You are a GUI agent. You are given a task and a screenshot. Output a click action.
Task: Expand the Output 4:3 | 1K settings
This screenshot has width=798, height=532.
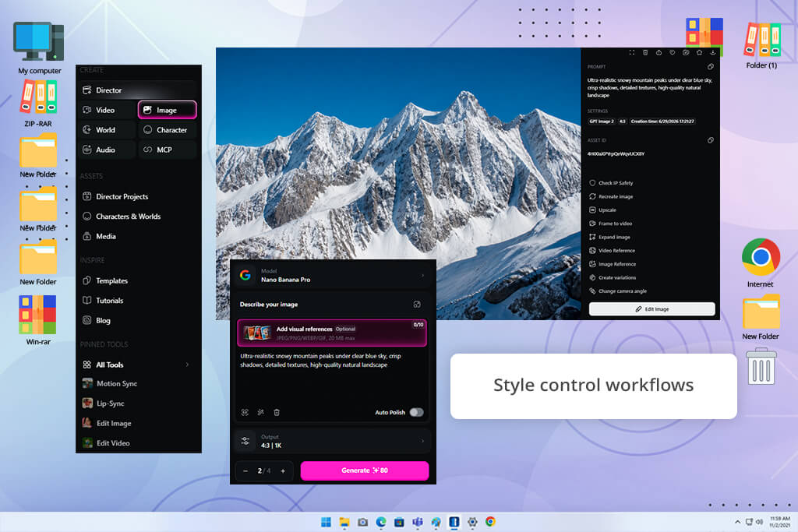point(333,441)
